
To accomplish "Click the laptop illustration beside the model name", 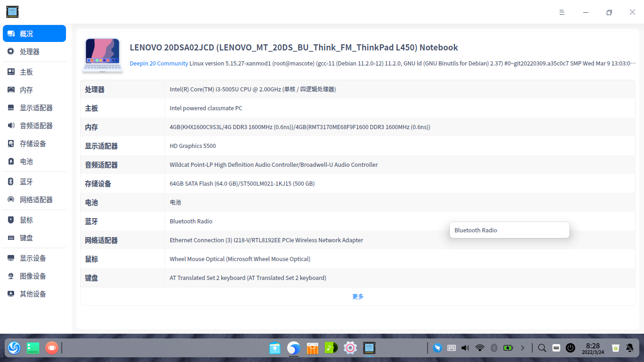I will [102, 55].
